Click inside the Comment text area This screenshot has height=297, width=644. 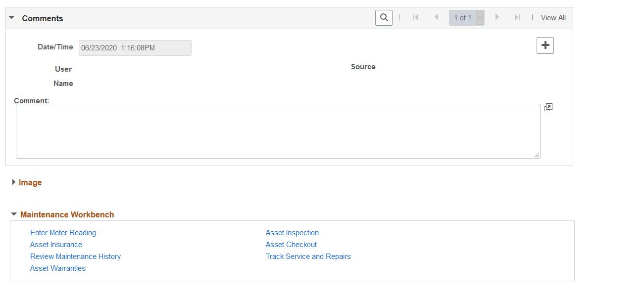click(277, 131)
